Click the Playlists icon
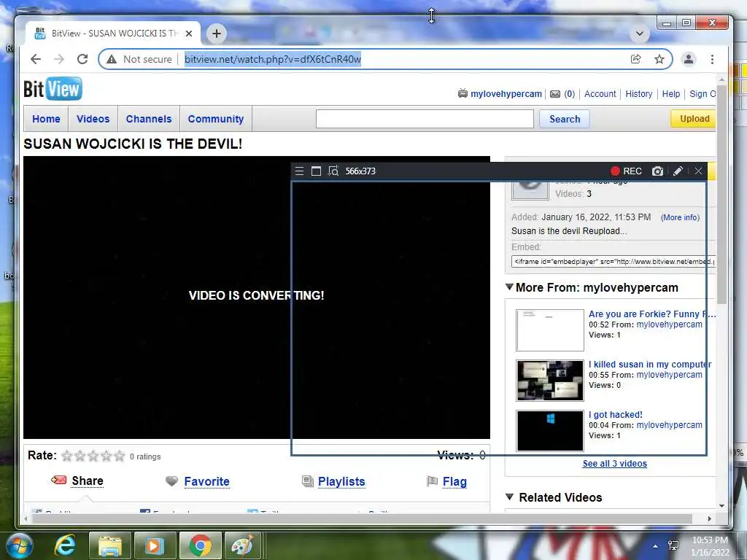The image size is (747, 560). click(x=308, y=481)
